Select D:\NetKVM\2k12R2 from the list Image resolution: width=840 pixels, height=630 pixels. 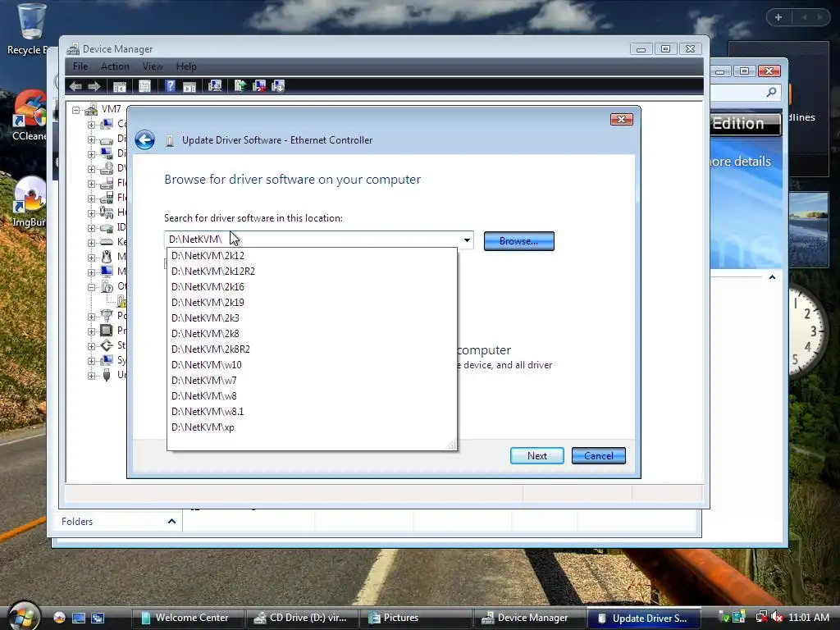point(312,271)
